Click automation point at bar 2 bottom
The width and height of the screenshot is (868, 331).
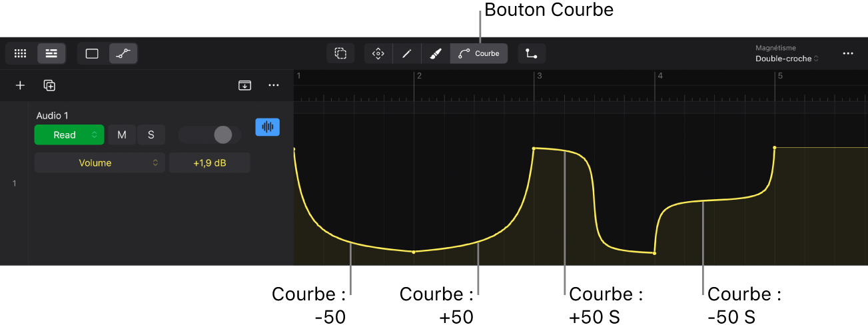[x=414, y=252]
